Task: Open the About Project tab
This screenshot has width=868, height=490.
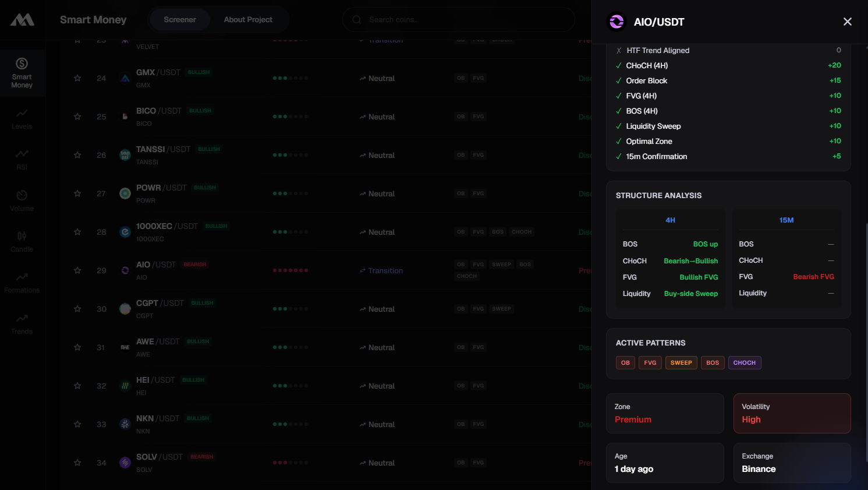Action: (248, 20)
